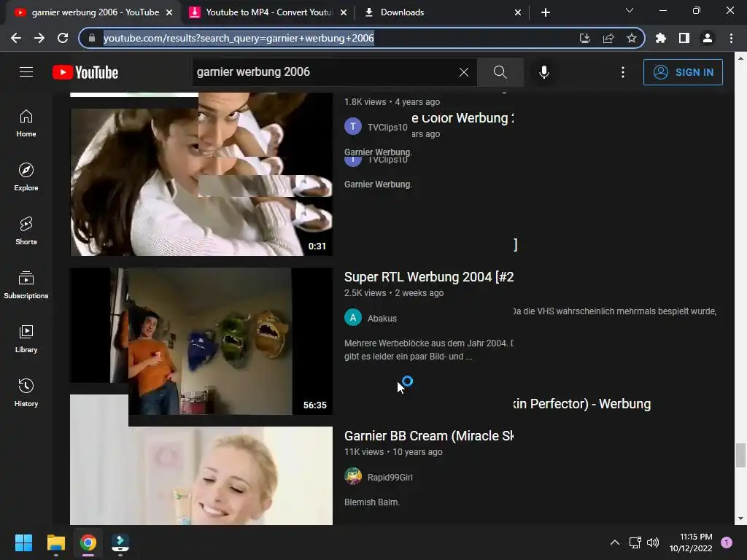The width and height of the screenshot is (747, 560).
Task: Clear the search box with the X icon
Action: (x=463, y=72)
